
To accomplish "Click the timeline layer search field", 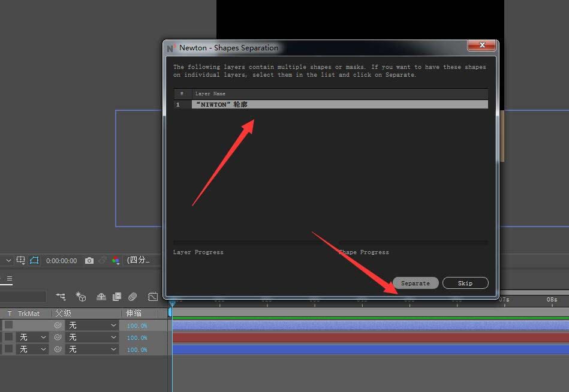I will 23,297.
